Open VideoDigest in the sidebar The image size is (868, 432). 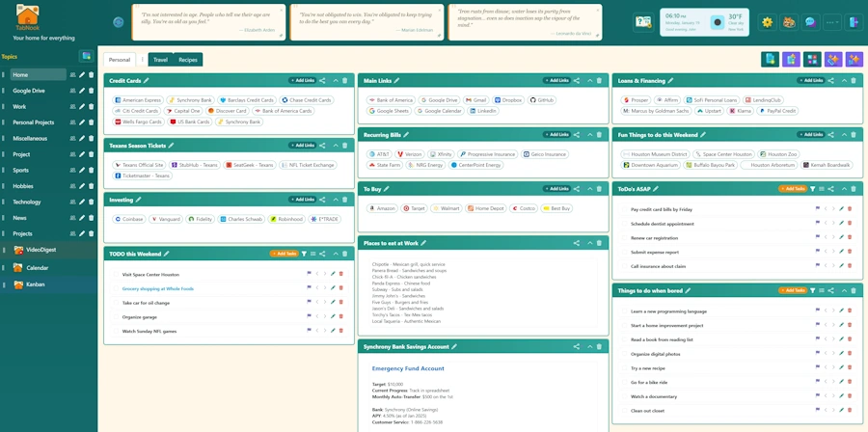pos(41,250)
